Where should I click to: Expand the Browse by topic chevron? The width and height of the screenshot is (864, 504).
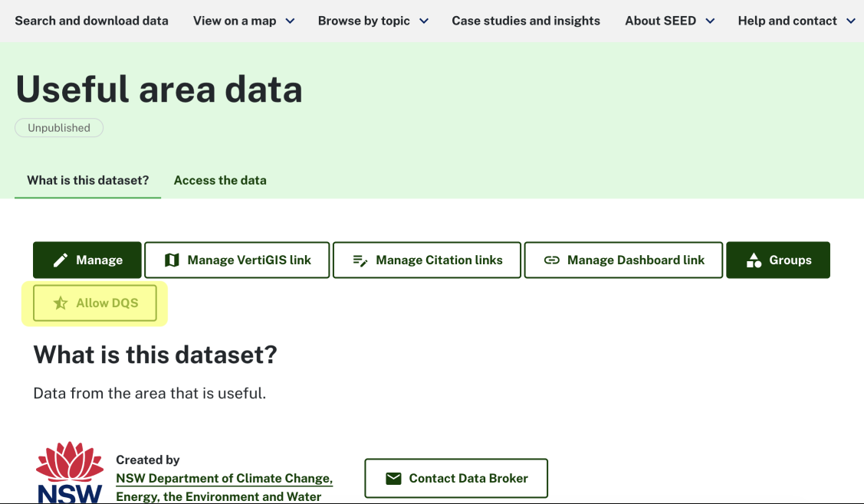pos(424,21)
